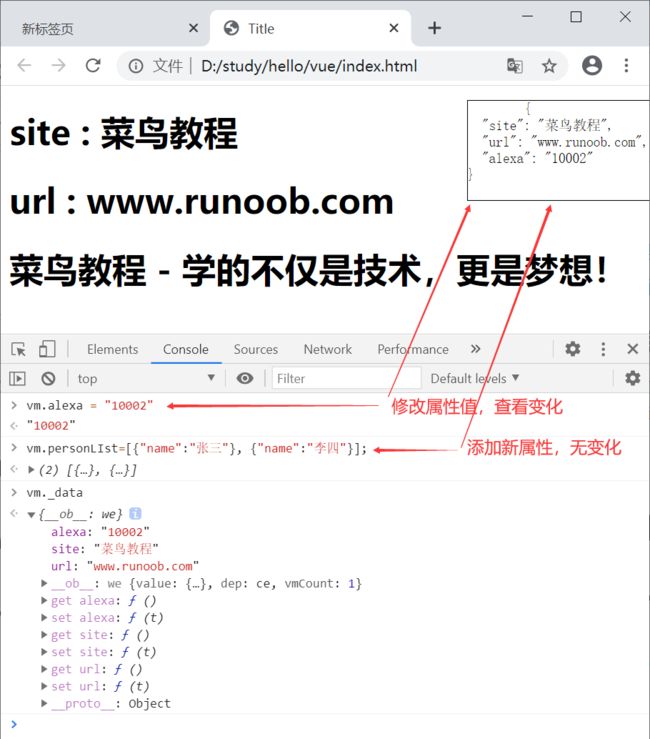The height and width of the screenshot is (739, 650).
Task: Show the console sidebar
Action: coord(17,378)
